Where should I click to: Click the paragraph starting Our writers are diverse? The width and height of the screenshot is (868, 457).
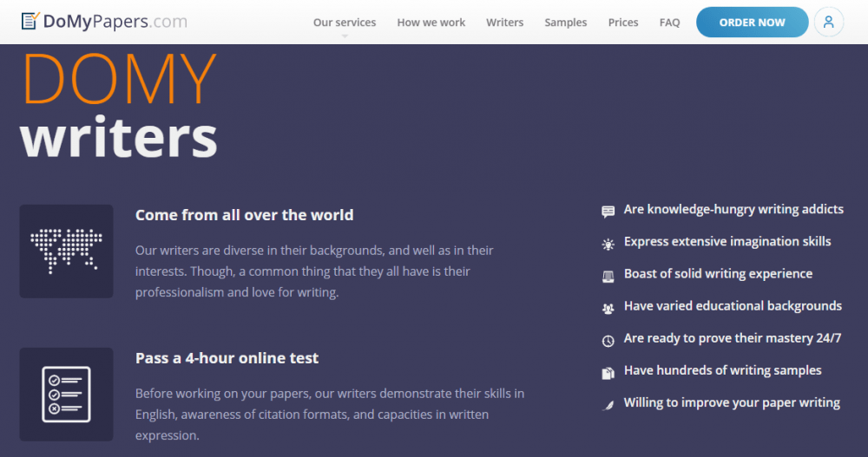[314, 271]
